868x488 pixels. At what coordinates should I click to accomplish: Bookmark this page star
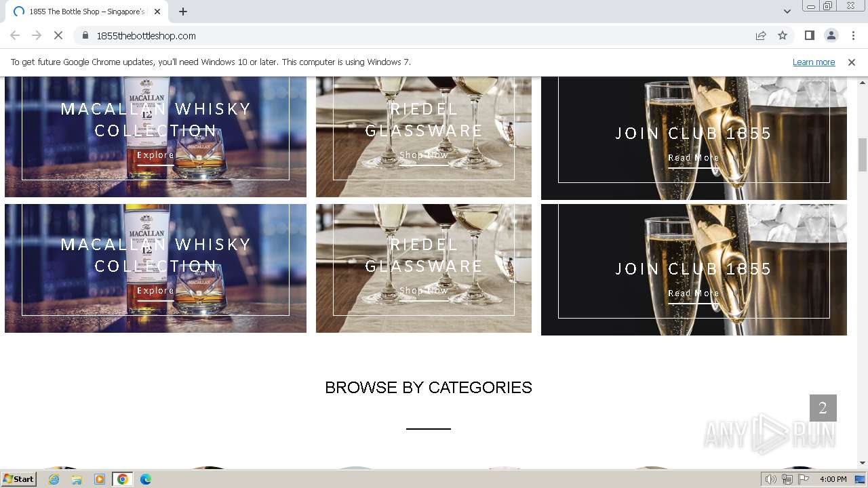point(783,35)
